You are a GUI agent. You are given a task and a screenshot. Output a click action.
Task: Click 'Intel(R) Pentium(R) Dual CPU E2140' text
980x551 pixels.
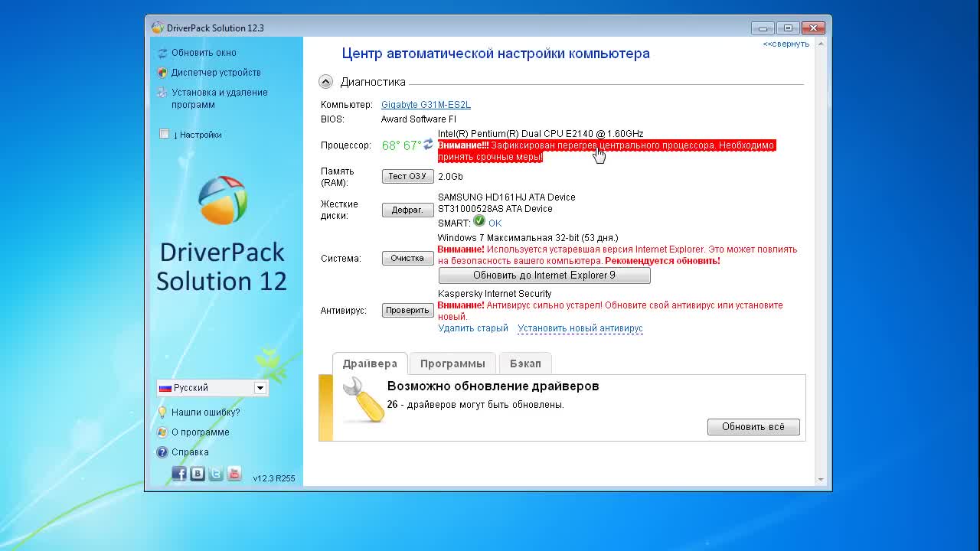[x=541, y=134]
